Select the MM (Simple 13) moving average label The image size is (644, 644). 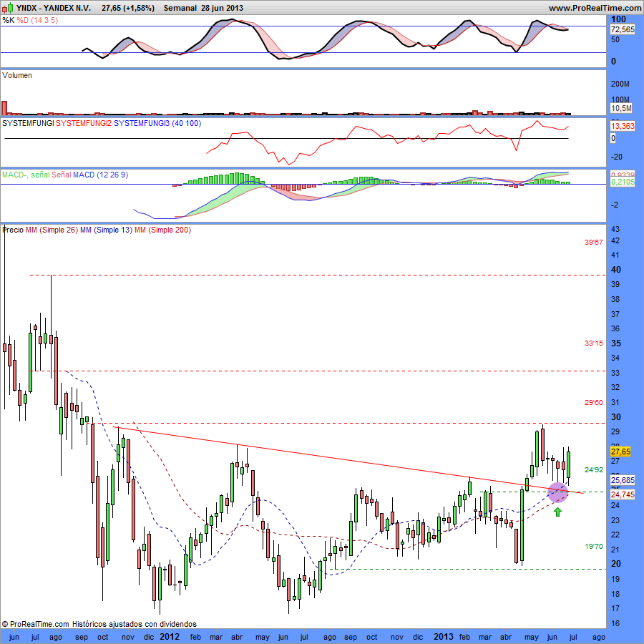pyautogui.click(x=107, y=230)
